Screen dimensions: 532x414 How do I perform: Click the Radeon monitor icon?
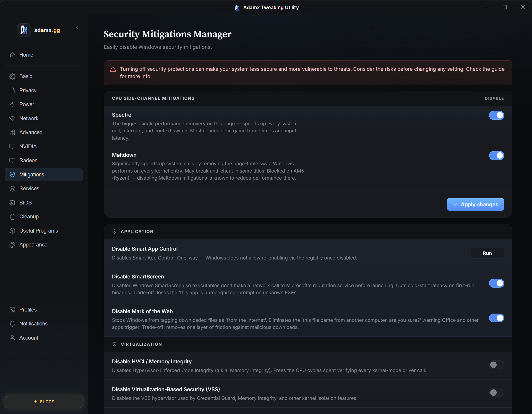point(12,160)
